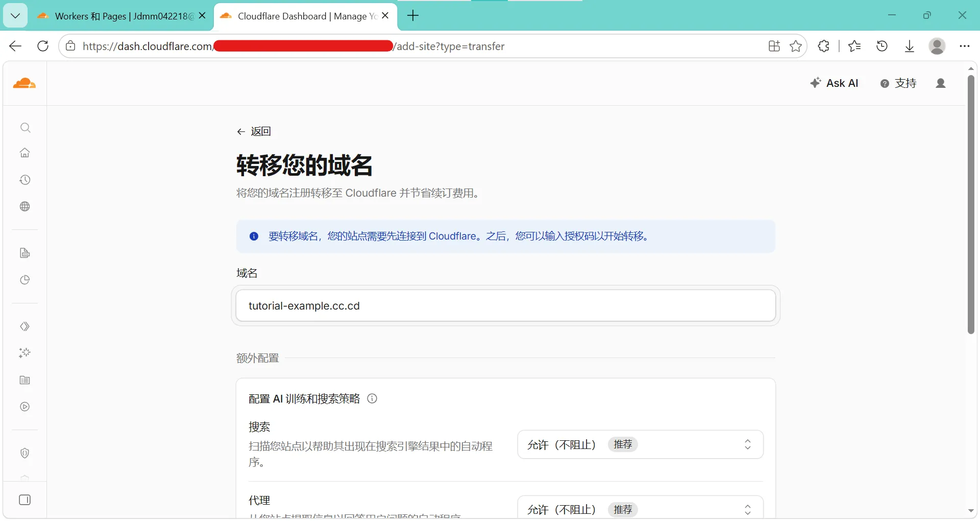Open the favorites list icon
The image size is (980, 521).
854,46
